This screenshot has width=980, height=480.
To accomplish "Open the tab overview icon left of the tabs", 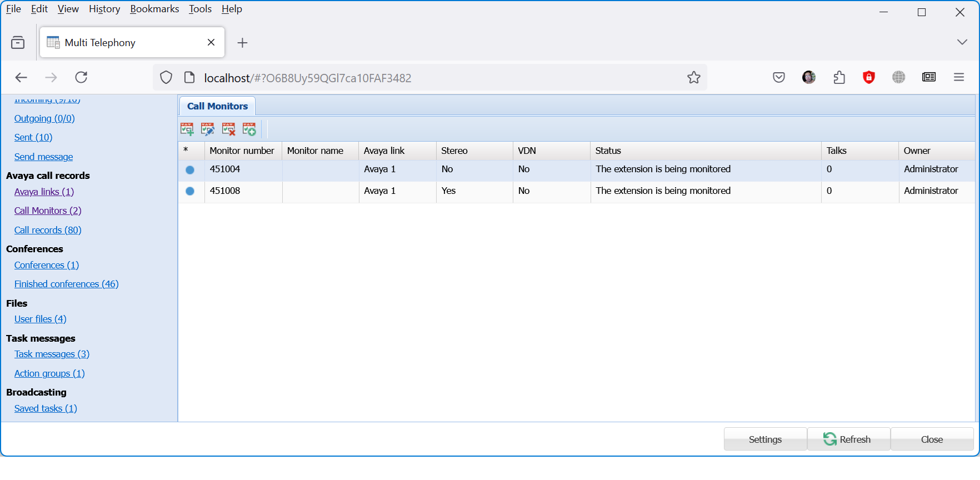I will click(x=18, y=42).
